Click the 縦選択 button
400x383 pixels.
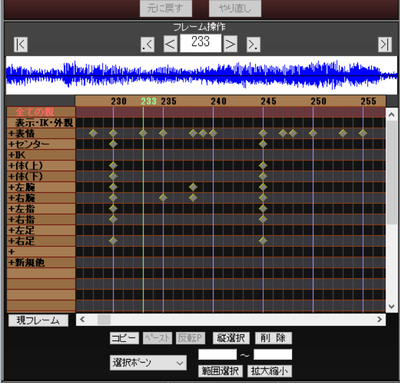click(231, 338)
